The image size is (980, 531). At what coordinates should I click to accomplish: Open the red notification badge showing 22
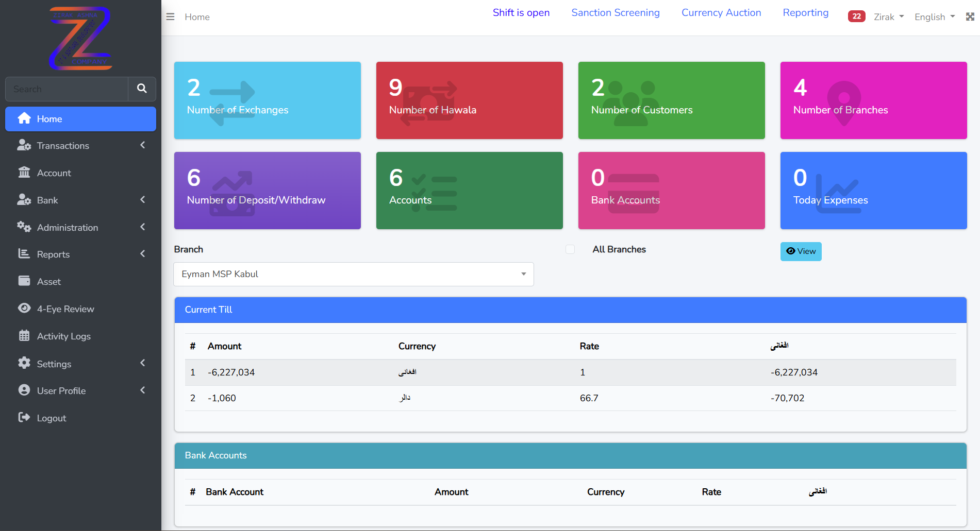tap(856, 16)
